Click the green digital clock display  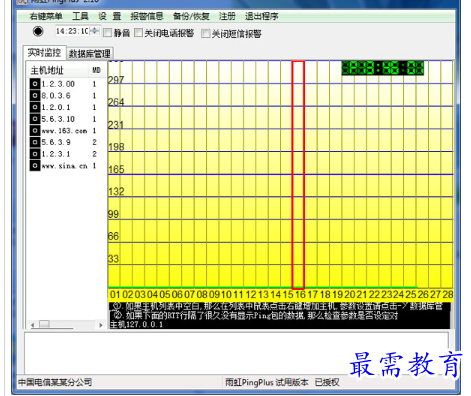[x=383, y=68]
